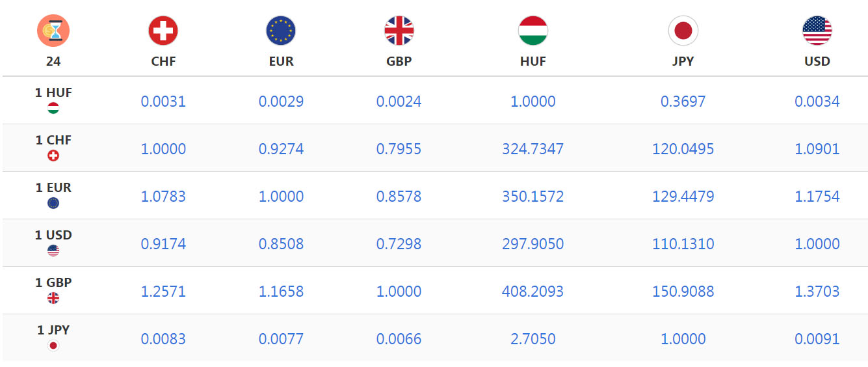Select the 110.1310 USD to JPY rate
Screen dimensions: 868x367
point(683,244)
